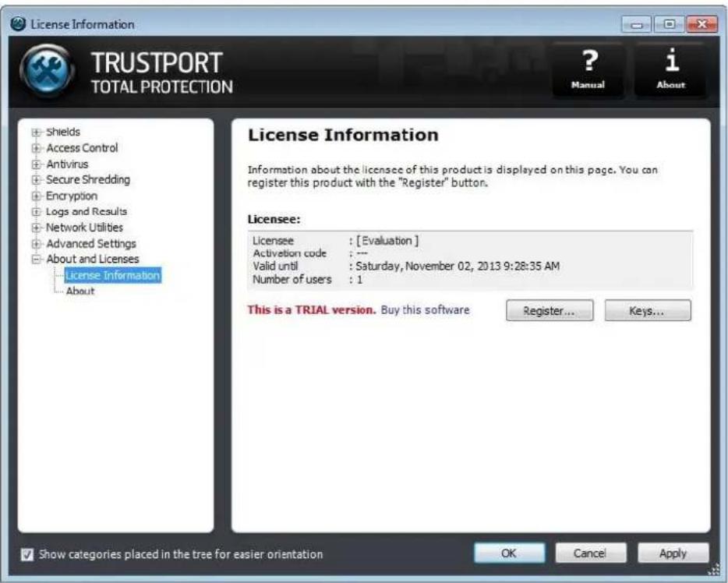Select the Secure Shredding category label

(88, 179)
